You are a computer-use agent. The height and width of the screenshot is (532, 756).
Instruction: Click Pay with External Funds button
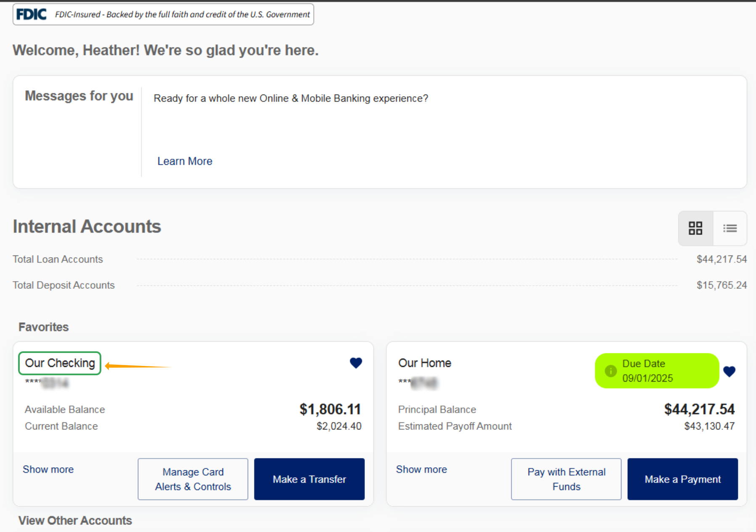(x=566, y=479)
